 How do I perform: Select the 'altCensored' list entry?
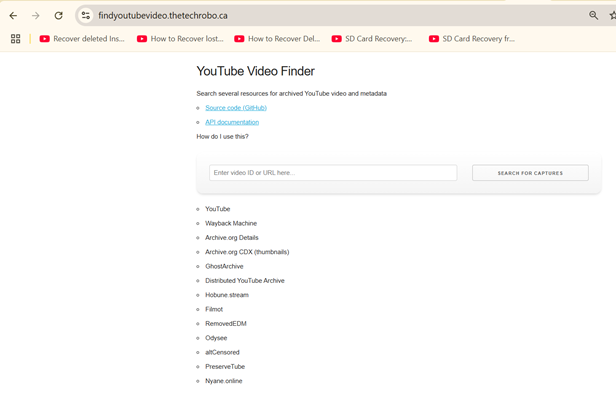[x=222, y=352]
